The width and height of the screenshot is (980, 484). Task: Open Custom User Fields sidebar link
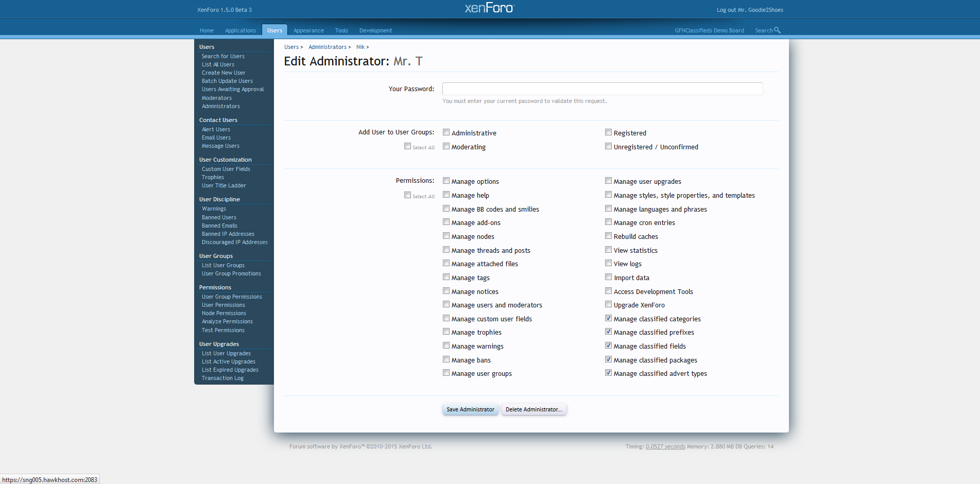pyautogui.click(x=226, y=169)
